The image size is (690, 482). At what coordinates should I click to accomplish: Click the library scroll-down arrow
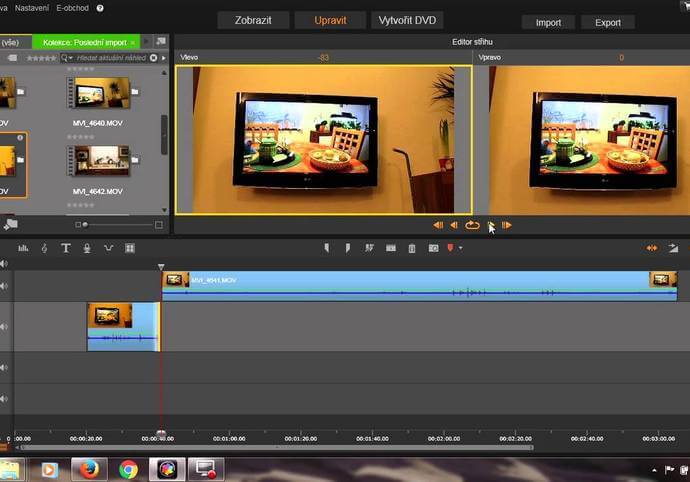[164, 210]
